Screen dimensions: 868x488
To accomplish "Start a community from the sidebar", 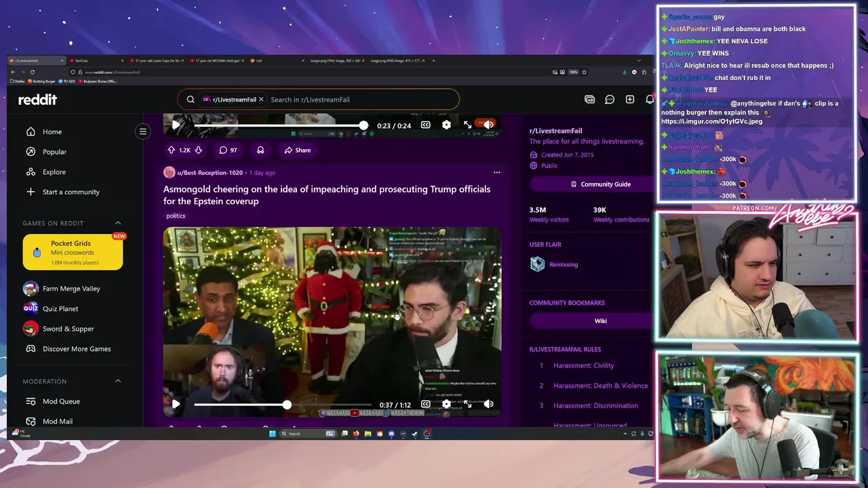I will 71,192.
